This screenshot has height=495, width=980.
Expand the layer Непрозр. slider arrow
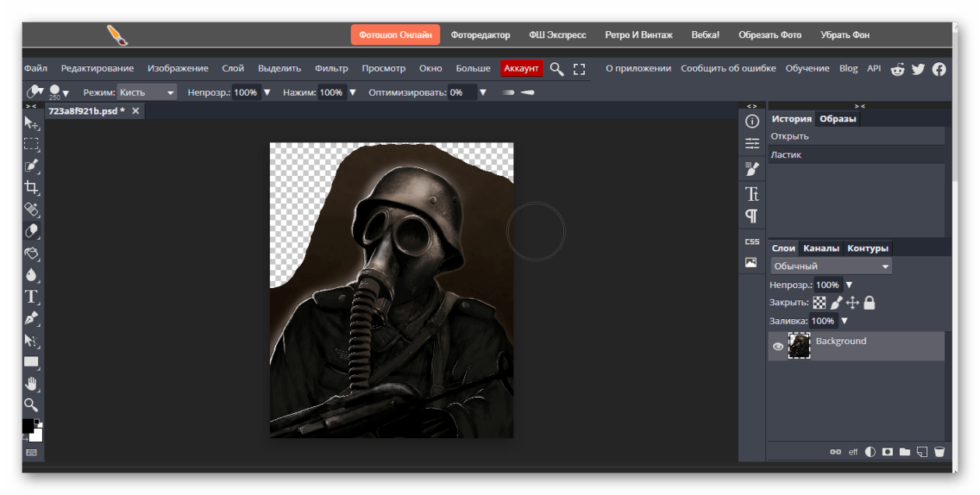[x=849, y=285]
